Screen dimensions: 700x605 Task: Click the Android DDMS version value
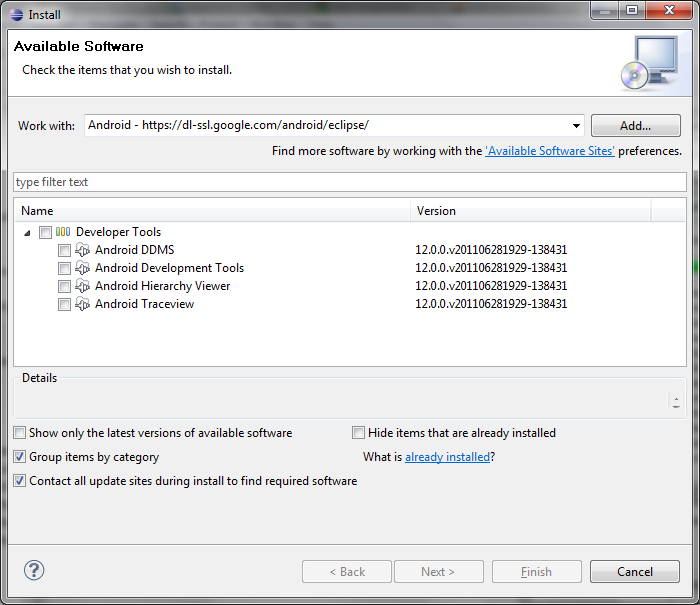pyautogui.click(x=491, y=250)
